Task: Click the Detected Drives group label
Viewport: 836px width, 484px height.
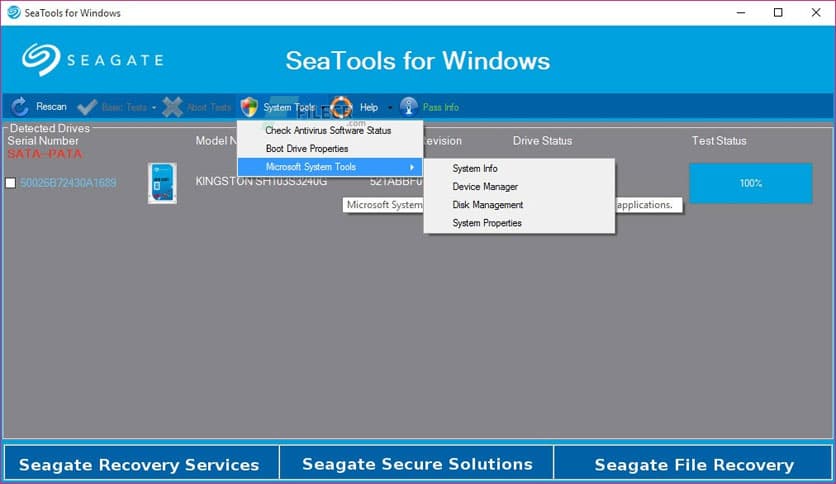Action: click(x=50, y=128)
